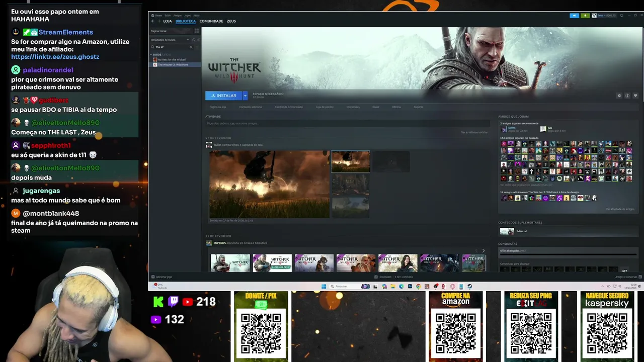Viewport: 644px width, 362px height.
Task: Go to COMUNIDADE tab
Action: click(211, 21)
